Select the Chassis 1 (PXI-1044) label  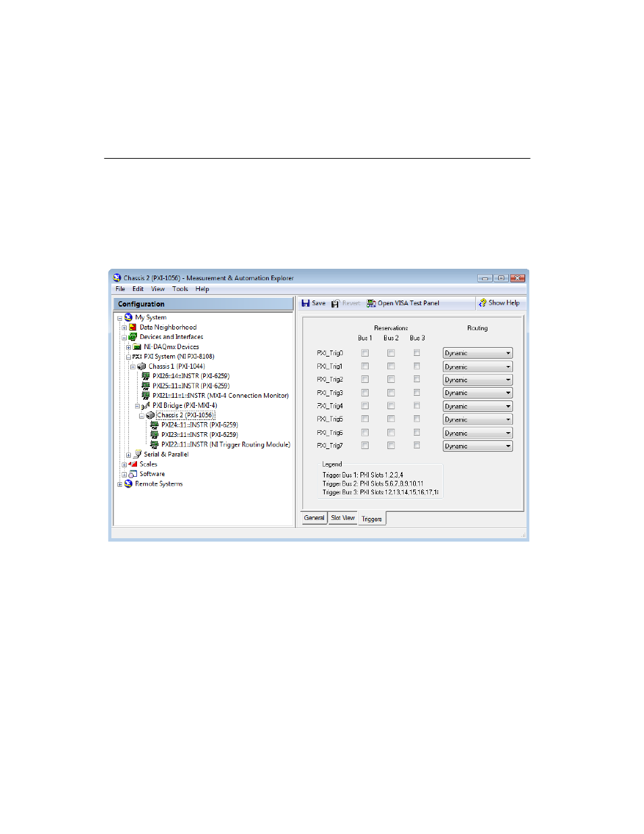tap(177, 366)
